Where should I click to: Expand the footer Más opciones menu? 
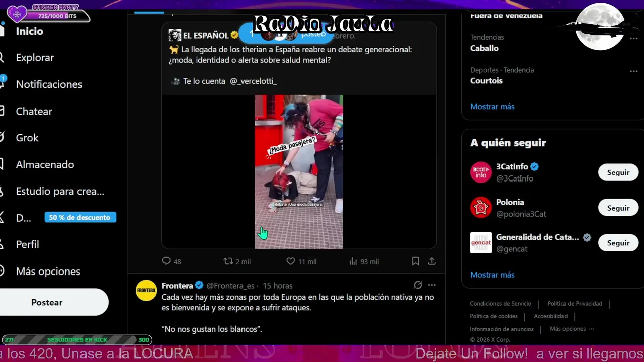[572, 329]
